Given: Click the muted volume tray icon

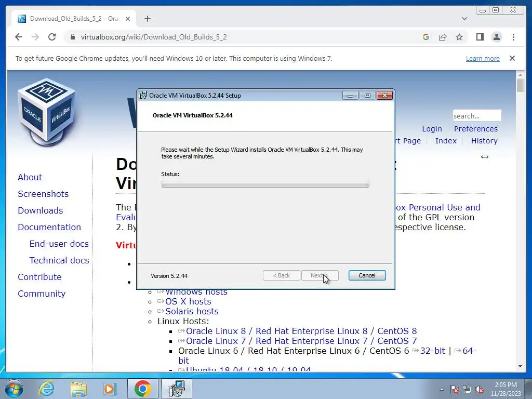Looking at the screenshot, I should pyautogui.click(x=480, y=389).
